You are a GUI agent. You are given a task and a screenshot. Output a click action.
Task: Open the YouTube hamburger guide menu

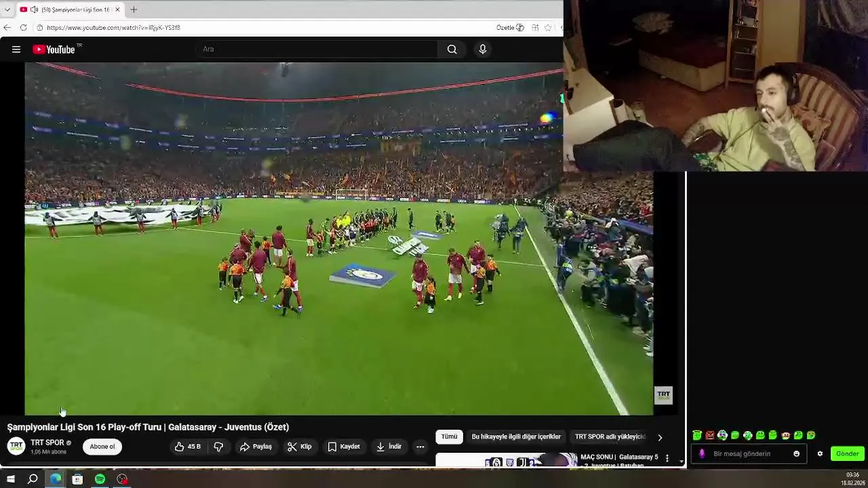click(16, 49)
